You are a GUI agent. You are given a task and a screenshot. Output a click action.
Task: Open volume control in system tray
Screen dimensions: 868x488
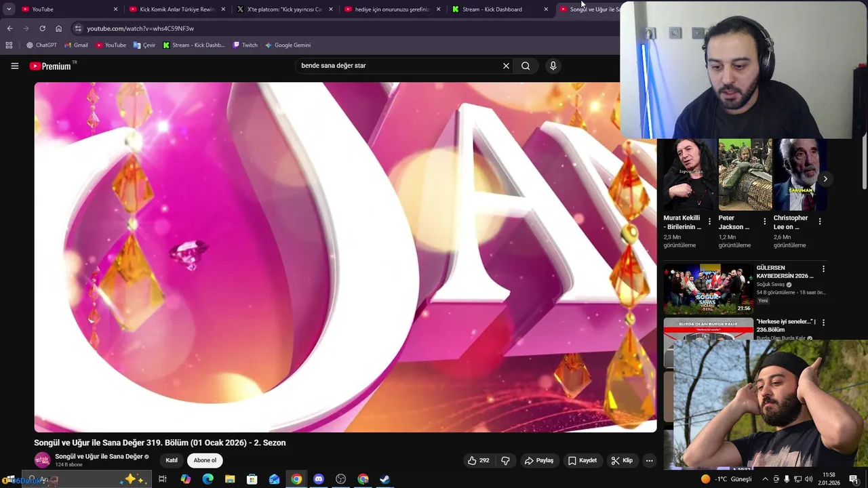click(x=809, y=479)
